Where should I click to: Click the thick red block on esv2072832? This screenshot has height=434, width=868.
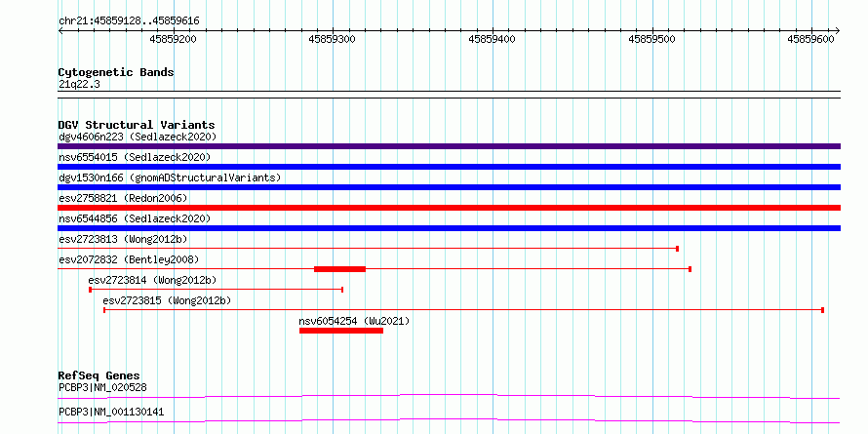pos(340,269)
